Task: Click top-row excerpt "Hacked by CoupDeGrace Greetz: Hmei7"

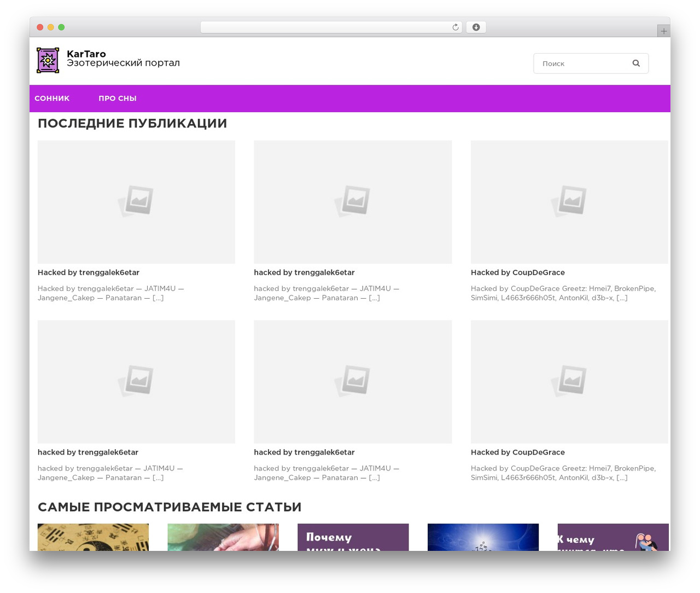Action: click(x=563, y=293)
